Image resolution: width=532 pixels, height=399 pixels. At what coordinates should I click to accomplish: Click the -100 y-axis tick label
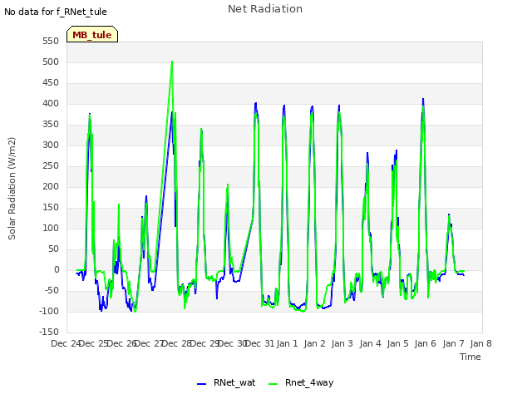pyautogui.click(x=49, y=311)
